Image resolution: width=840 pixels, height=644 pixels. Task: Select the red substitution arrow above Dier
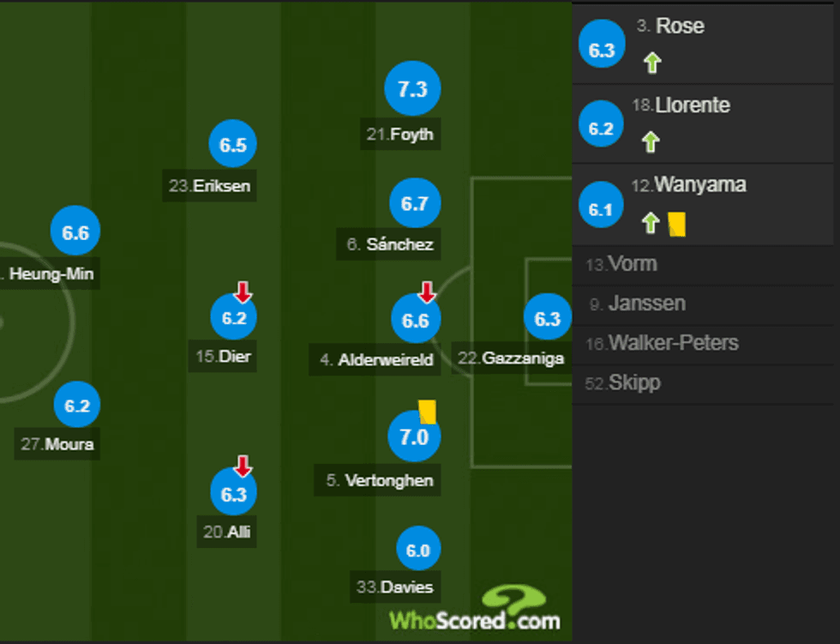[x=241, y=292]
